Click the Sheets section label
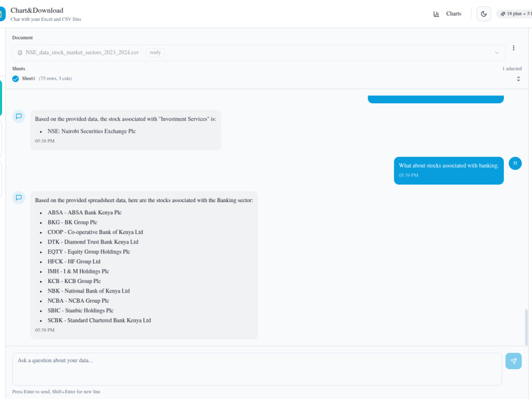 [19, 69]
